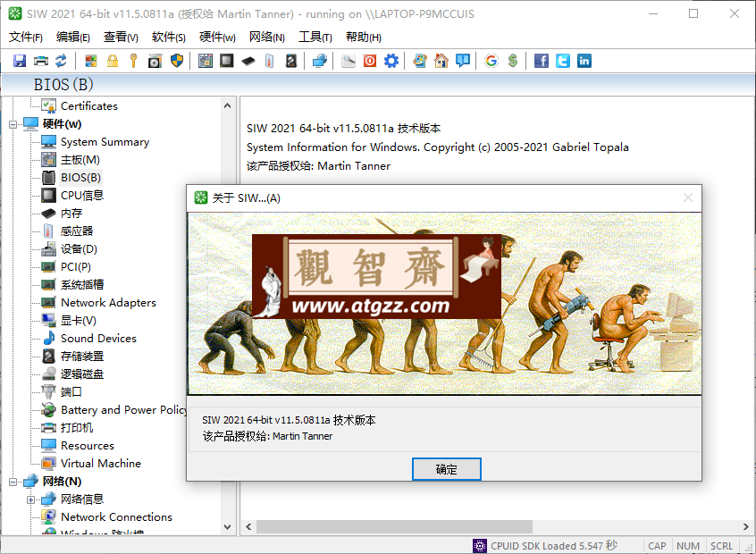The height and width of the screenshot is (554, 756).
Task: Select Network Connections in the tree
Action: click(116, 516)
